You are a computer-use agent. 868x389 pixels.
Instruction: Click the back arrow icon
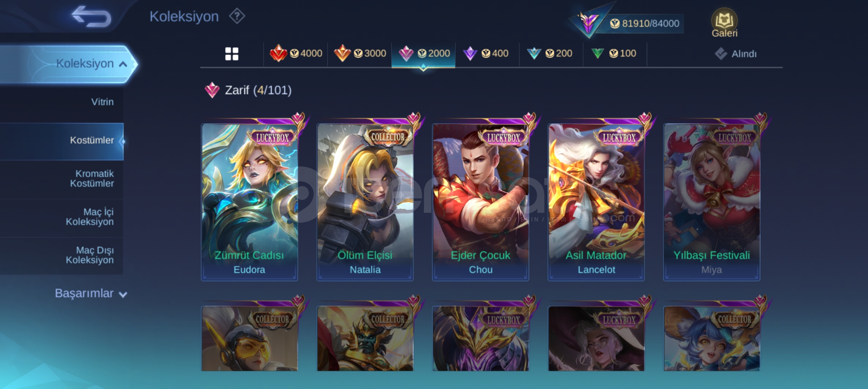click(x=92, y=17)
